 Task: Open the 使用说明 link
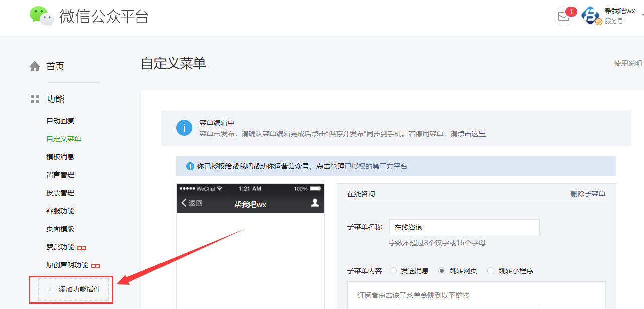click(628, 63)
